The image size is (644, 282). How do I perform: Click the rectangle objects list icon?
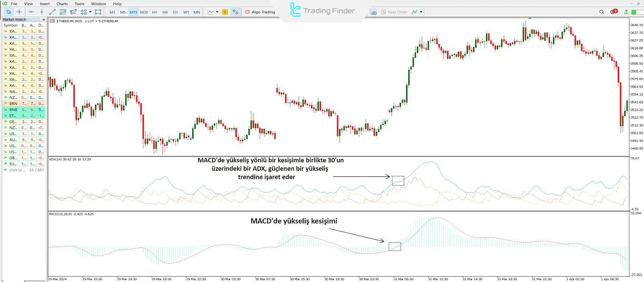(98, 12)
